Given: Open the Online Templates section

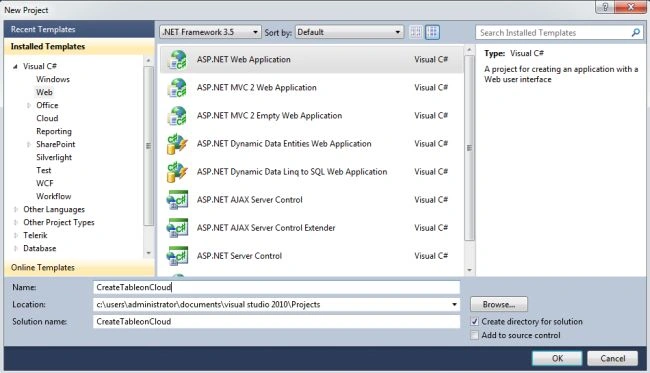Looking at the screenshot, I should pos(79,268).
